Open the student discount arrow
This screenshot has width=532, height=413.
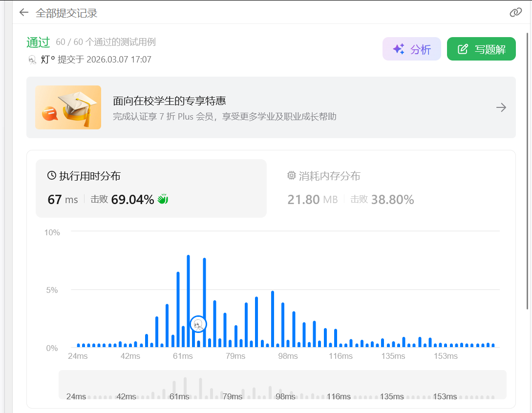pos(501,107)
